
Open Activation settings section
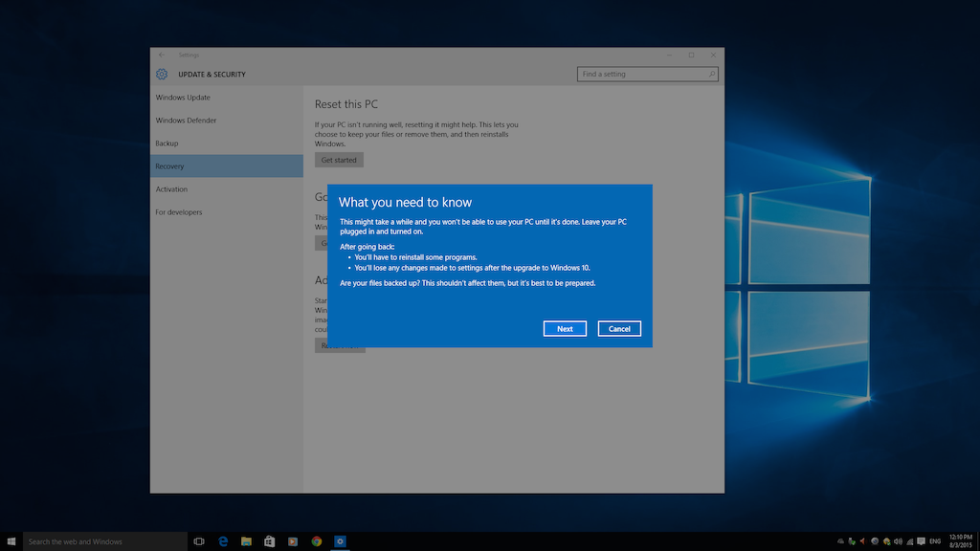click(226, 189)
